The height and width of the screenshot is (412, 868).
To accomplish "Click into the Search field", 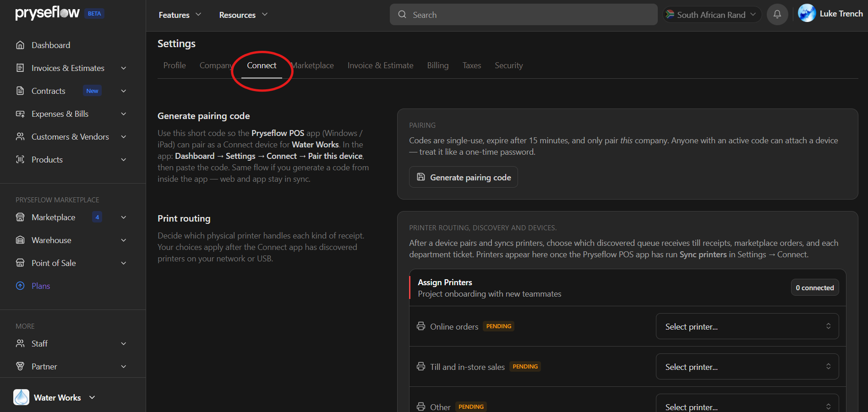I will [524, 15].
